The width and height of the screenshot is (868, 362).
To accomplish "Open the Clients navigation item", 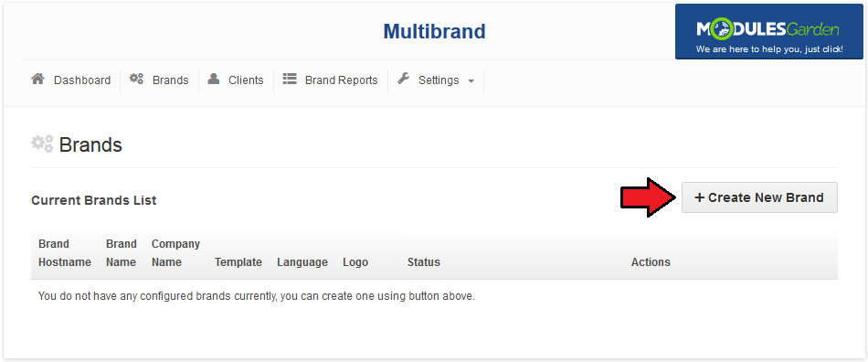I will (246, 80).
